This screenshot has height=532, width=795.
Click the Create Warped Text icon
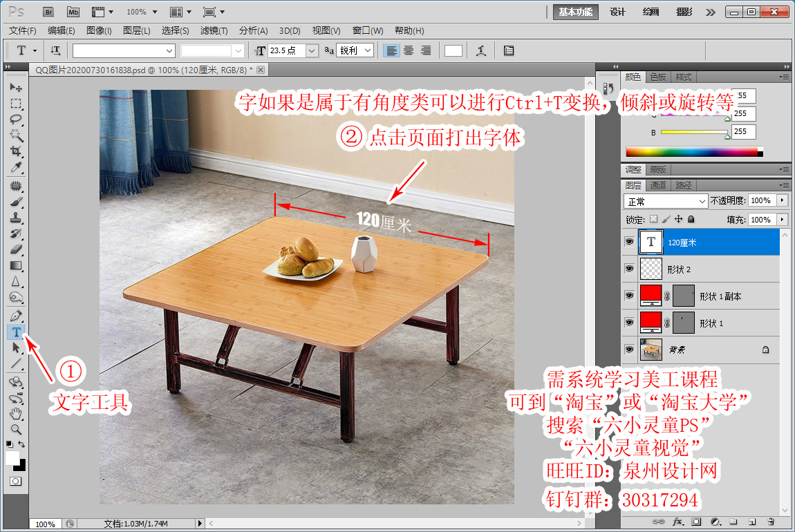481,50
